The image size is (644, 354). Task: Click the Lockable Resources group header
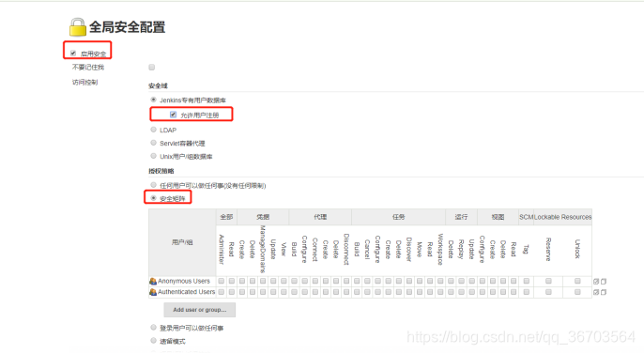tap(562, 217)
